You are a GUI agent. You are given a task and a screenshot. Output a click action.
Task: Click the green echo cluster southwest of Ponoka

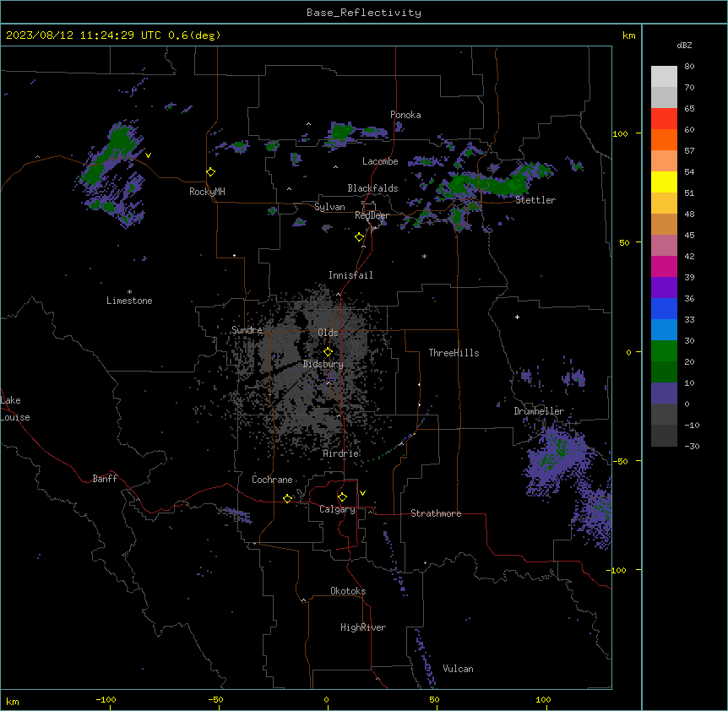pos(342,133)
